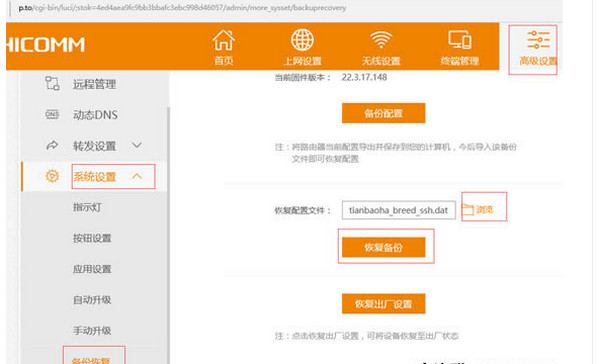Click the 恢复配置文件 label
Image resolution: width=600 pixels, height=364 pixels.
(303, 210)
